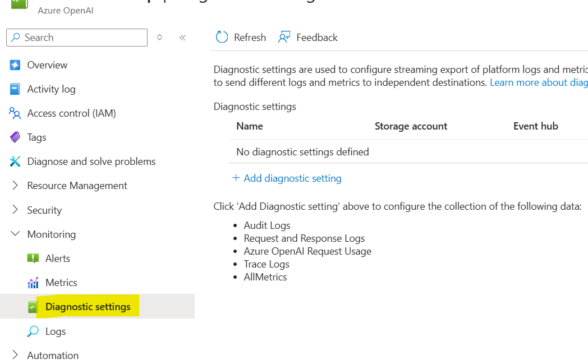The image size is (588, 364).
Task: Click Request and Response Logs item
Action: tap(304, 238)
